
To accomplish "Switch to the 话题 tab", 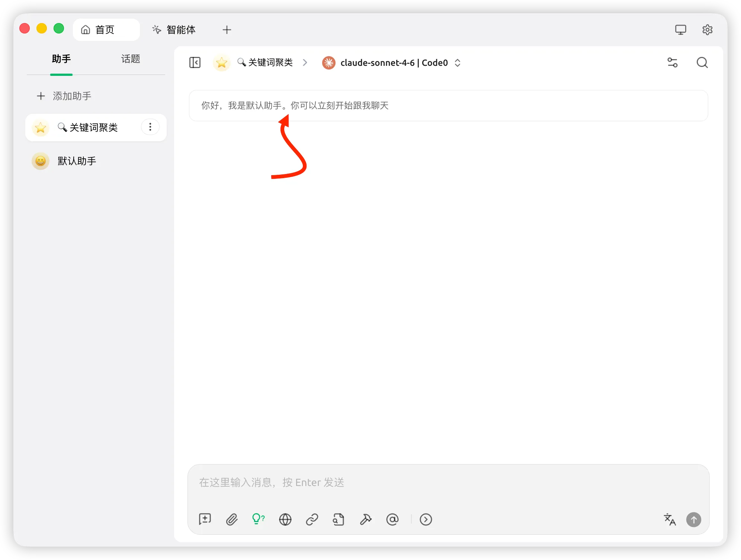I will click(130, 59).
